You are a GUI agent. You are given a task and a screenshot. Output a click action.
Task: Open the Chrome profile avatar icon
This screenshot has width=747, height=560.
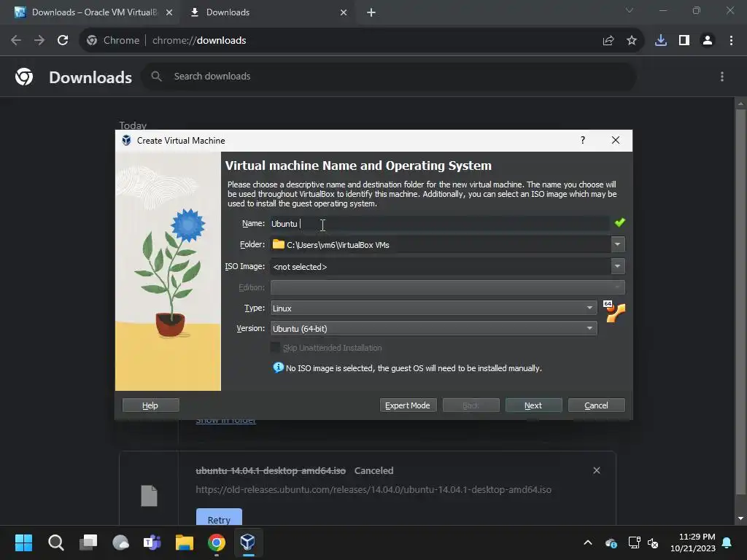coord(708,41)
